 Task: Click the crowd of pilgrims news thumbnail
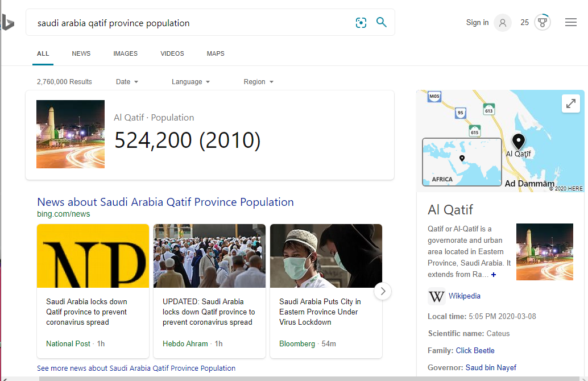[x=210, y=256]
